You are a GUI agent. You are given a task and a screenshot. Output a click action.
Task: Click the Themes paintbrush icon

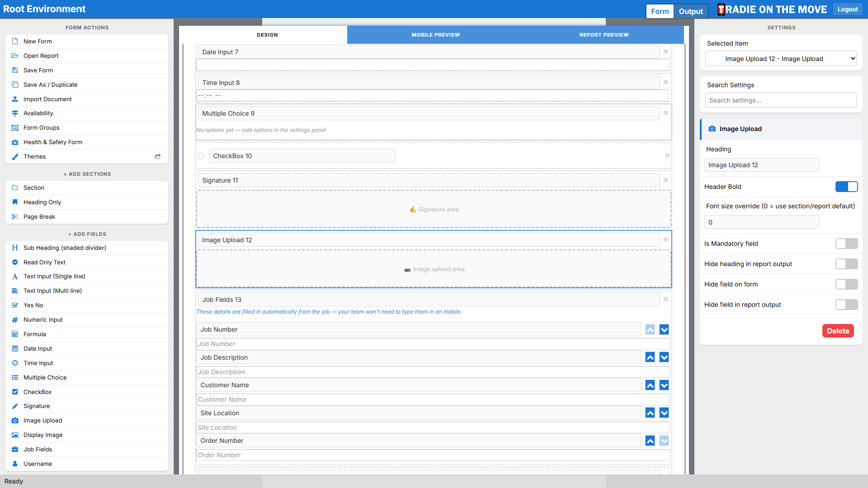pyautogui.click(x=15, y=157)
